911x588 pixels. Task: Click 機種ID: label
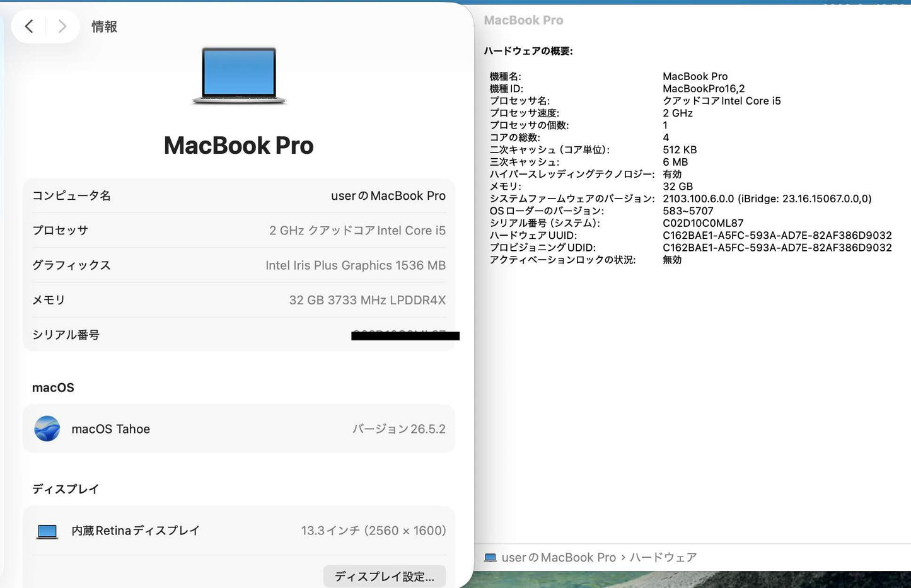[506, 89]
